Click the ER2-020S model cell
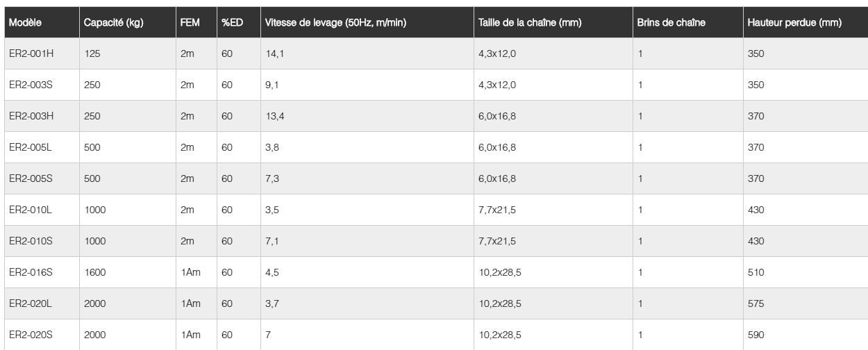This screenshot has height=350, width=868. click(x=31, y=335)
